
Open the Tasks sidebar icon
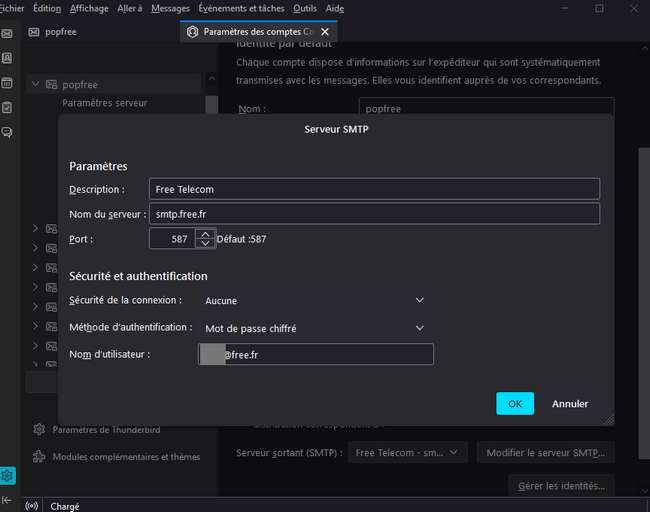[7, 107]
